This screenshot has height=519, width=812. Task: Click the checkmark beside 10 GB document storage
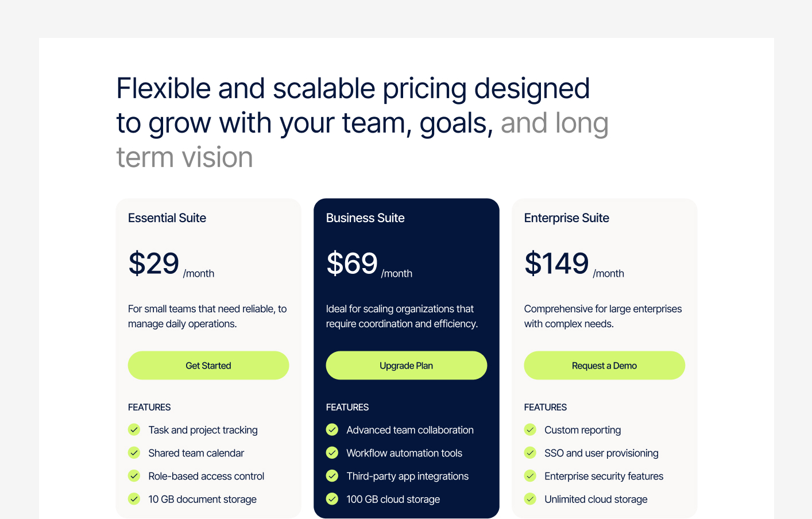pos(134,499)
